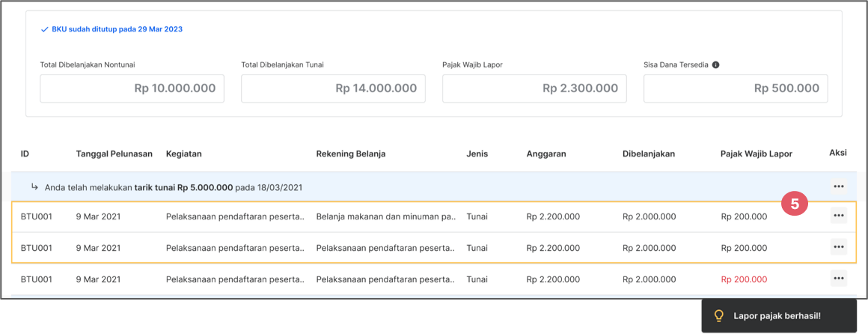The image size is (868, 334).
Task: Click the arrow icon in tarik tunai row
Action: point(35,187)
